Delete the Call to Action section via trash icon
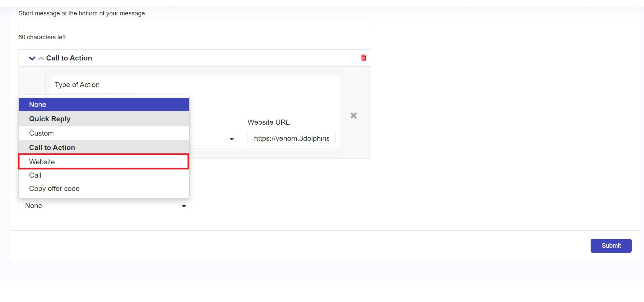Viewport: 644px width, 302px height. [x=364, y=58]
